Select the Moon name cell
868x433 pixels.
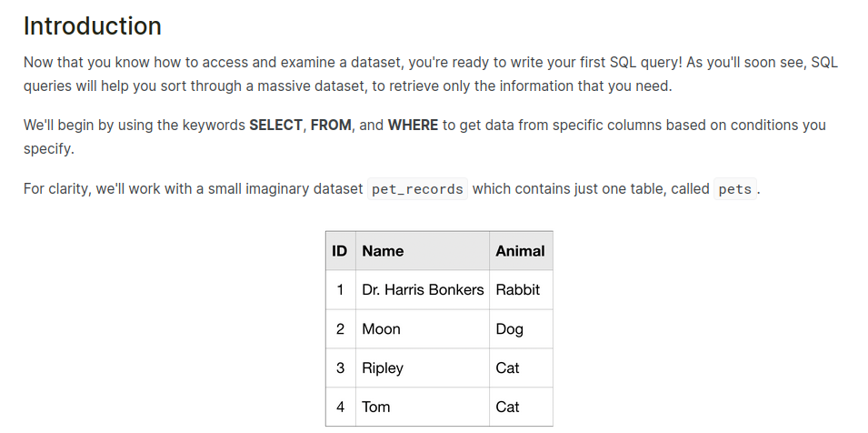pos(381,329)
